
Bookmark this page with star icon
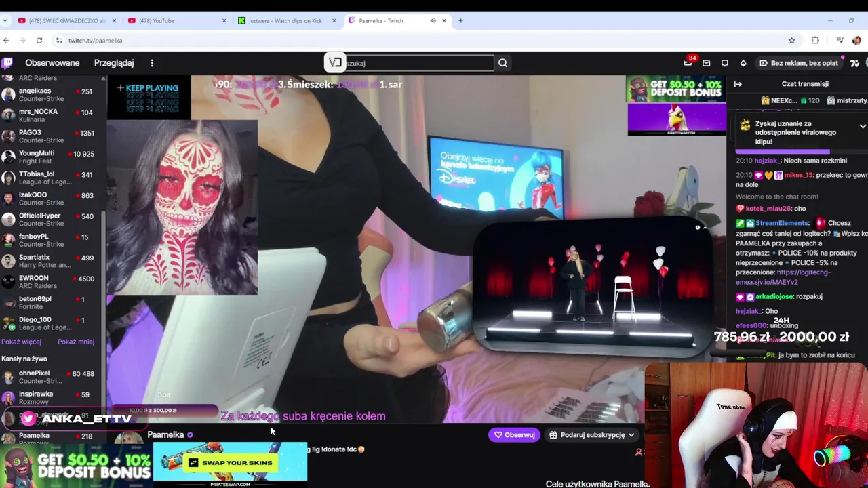(791, 41)
